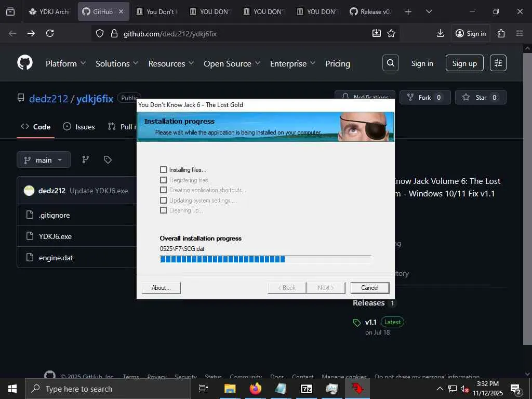The image size is (532, 399).
Task: Open the engine.dat file
Action: (x=56, y=258)
